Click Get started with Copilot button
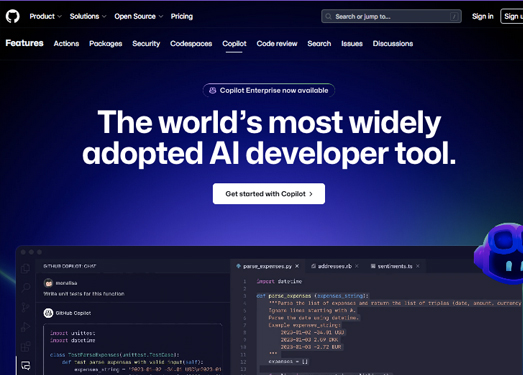Image resolution: width=523 pixels, height=375 pixels. pos(269,194)
